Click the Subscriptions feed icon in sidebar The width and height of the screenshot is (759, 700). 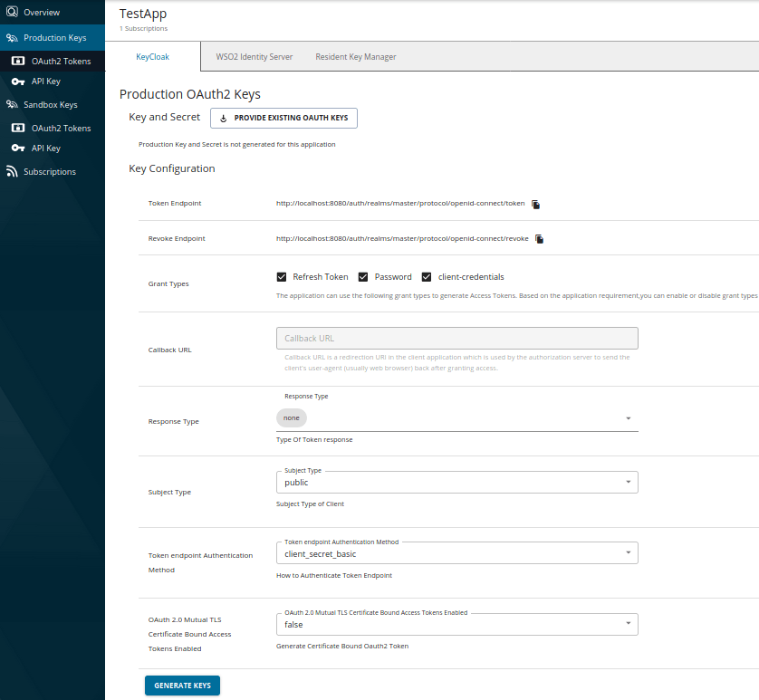coord(13,171)
